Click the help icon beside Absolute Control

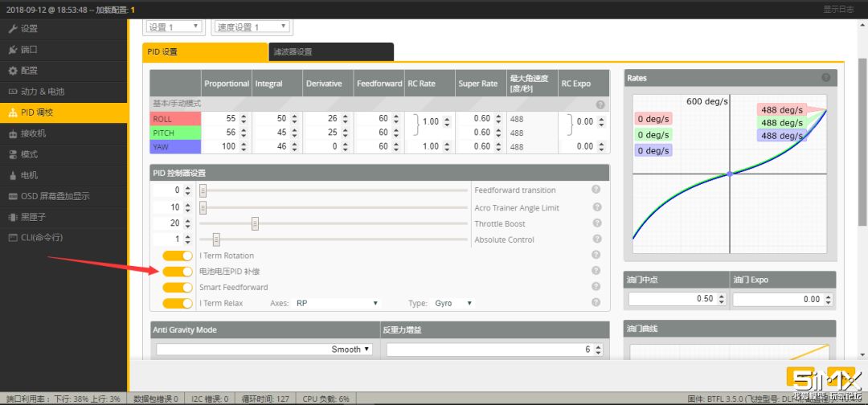[x=596, y=239]
